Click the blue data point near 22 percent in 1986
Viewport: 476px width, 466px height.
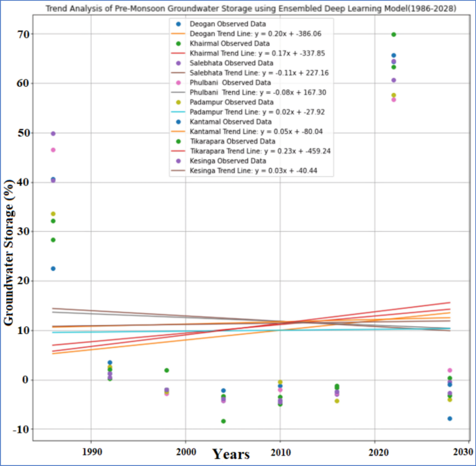tap(53, 269)
